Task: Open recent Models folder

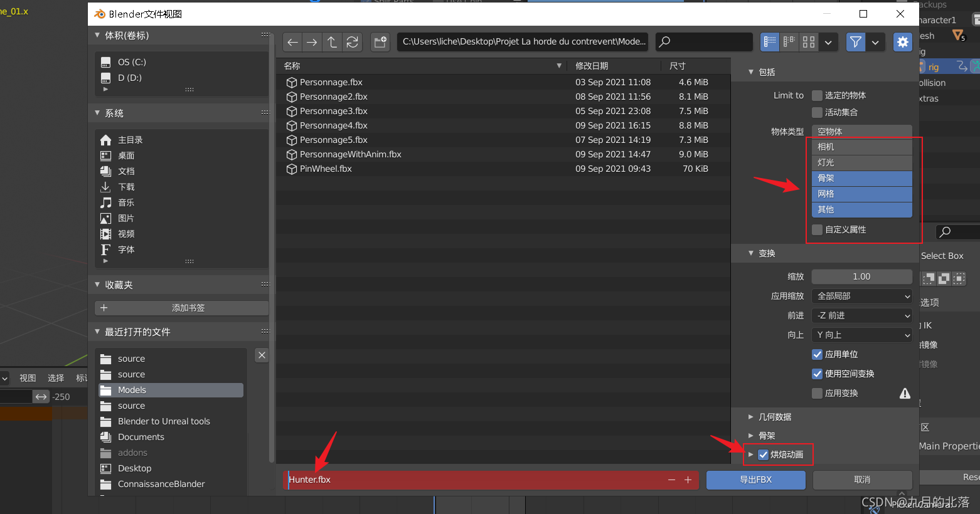Action: click(171, 390)
